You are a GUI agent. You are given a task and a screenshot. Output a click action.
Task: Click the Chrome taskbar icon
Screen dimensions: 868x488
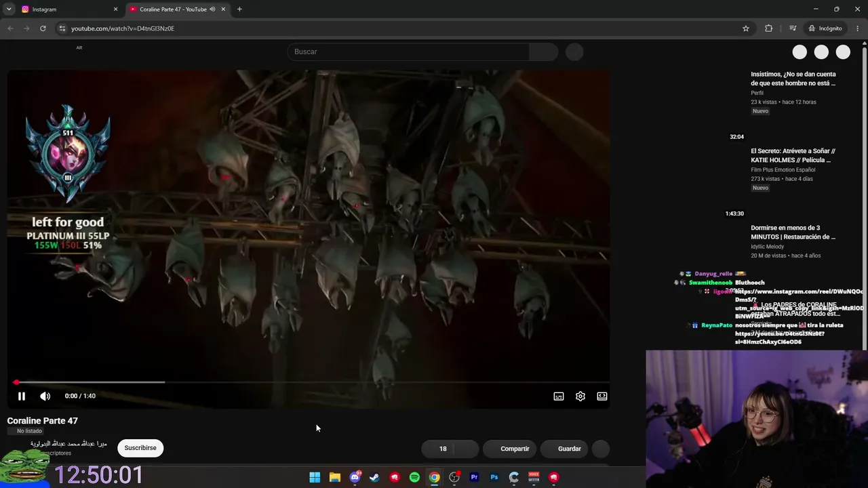tap(435, 477)
